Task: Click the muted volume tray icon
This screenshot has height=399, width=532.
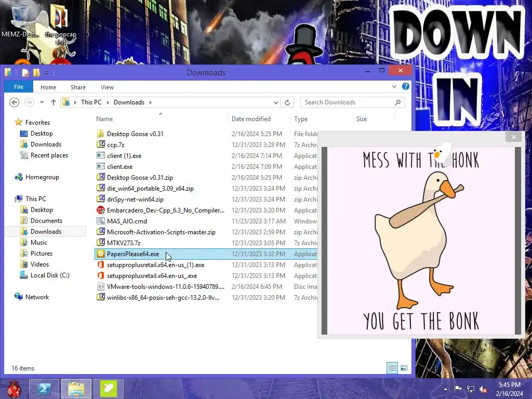Action: point(483,389)
